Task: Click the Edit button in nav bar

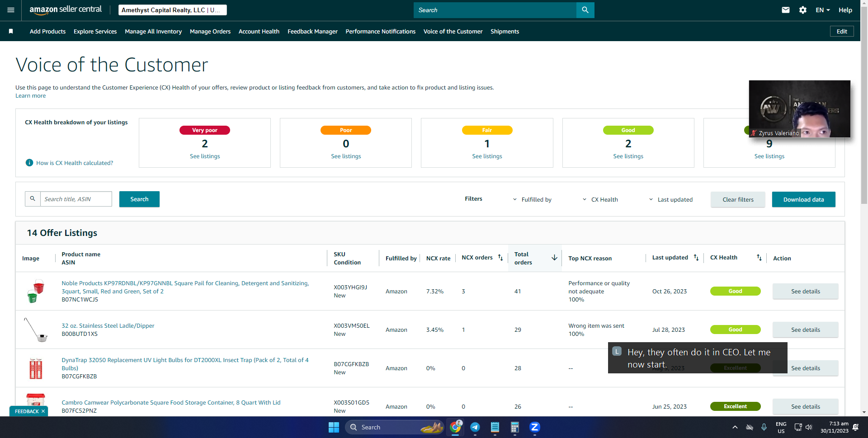Action: 842,31
